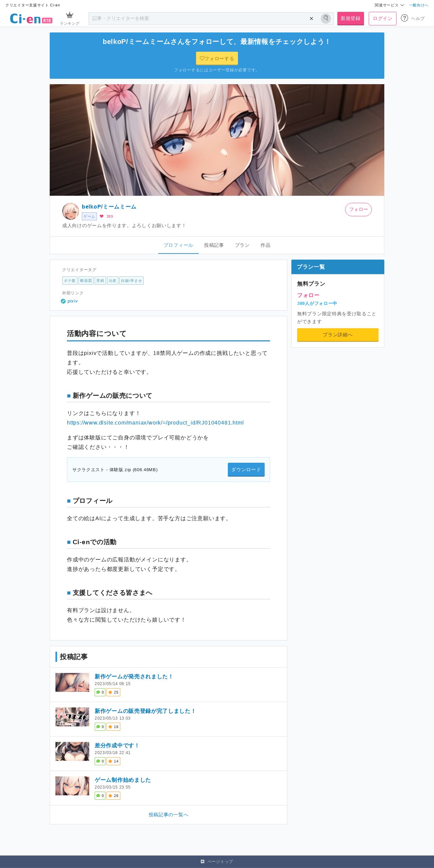Select the 投稿記事 tab

tap(214, 245)
